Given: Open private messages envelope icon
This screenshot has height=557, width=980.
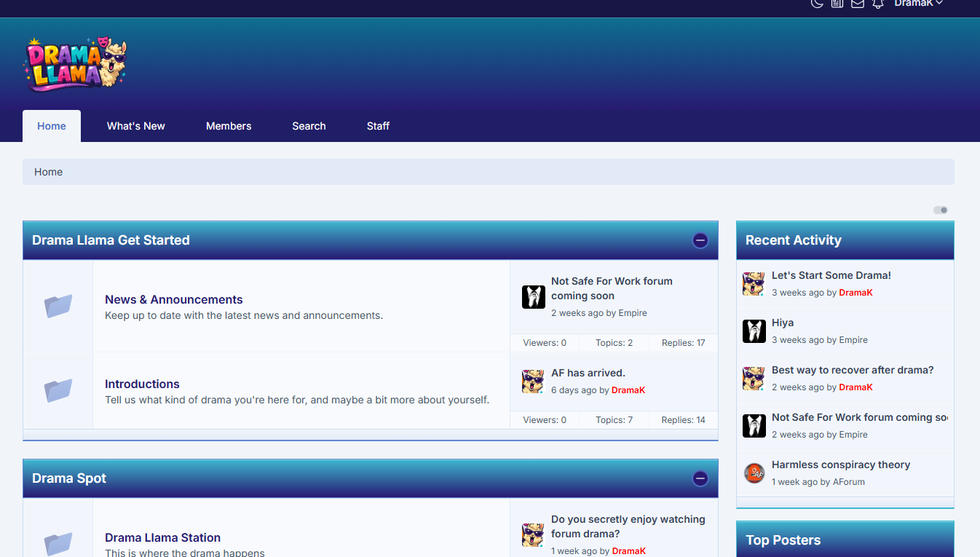Looking at the screenshot, I should (x=858, y=4).
